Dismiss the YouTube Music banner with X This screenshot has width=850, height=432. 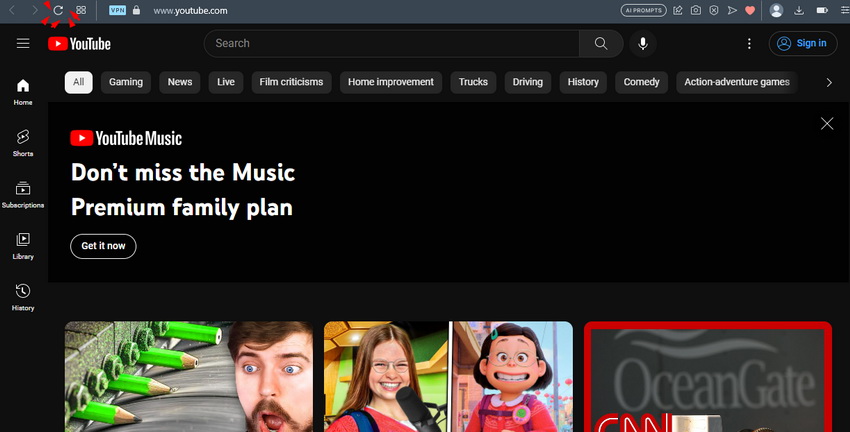(827, 124)
